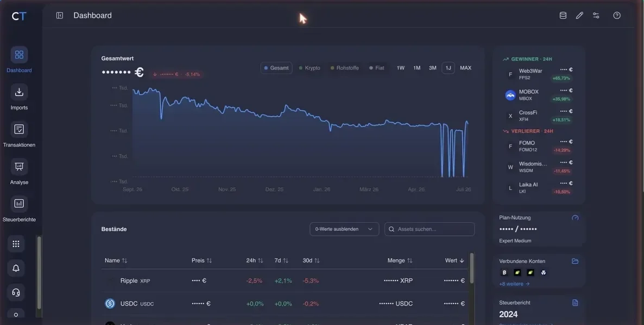Click the Laika AI loser entry
Image resolution: width=644 pixels, height=325 pixels.
pyautogui.click(x=539, y=188)
